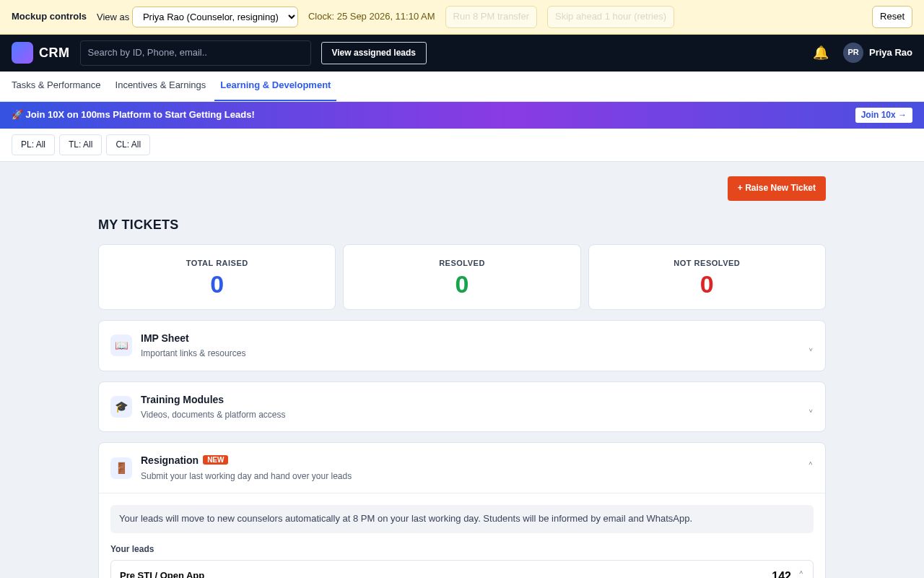Open the PL: All filter
This screenshot has width=924, height=578.
tap(33, 144)
